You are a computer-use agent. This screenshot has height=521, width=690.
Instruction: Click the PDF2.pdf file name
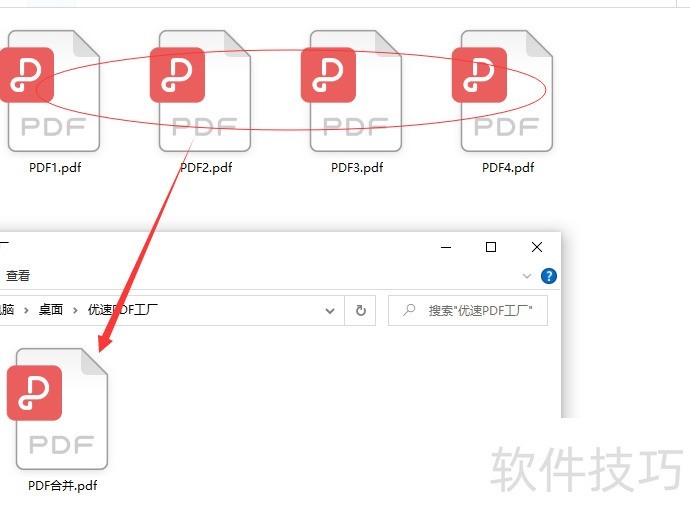tap(206, 168)
